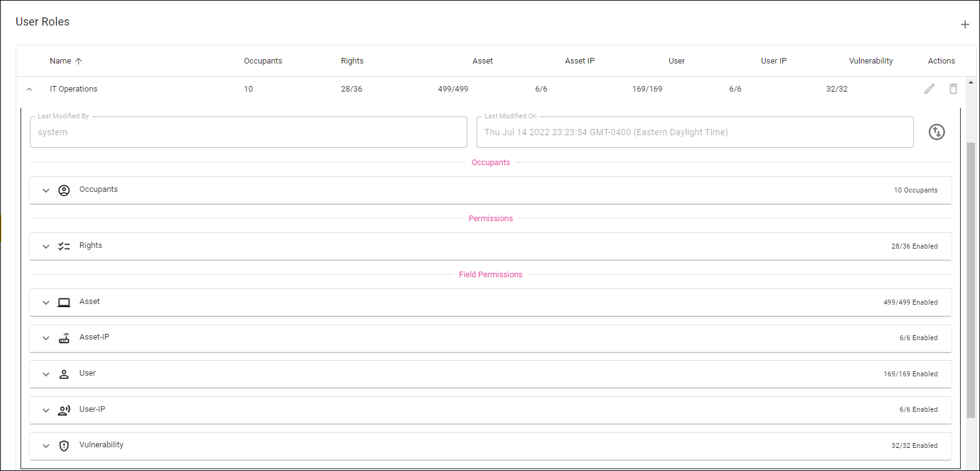
Task: Expand the Occupants section chevron
Action: (46, 191)
